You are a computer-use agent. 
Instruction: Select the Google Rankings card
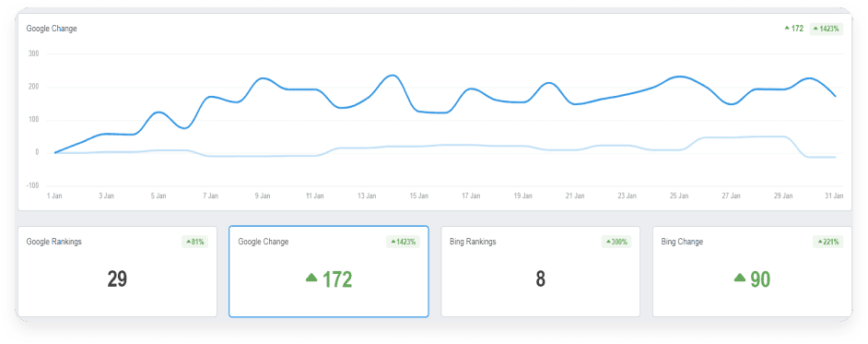[x=117, y=271]
